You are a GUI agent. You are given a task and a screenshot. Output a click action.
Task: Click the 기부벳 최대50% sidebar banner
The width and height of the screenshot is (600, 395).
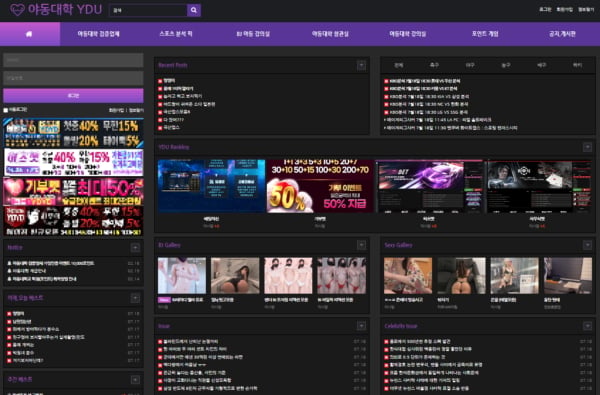(x=73, y=192)
